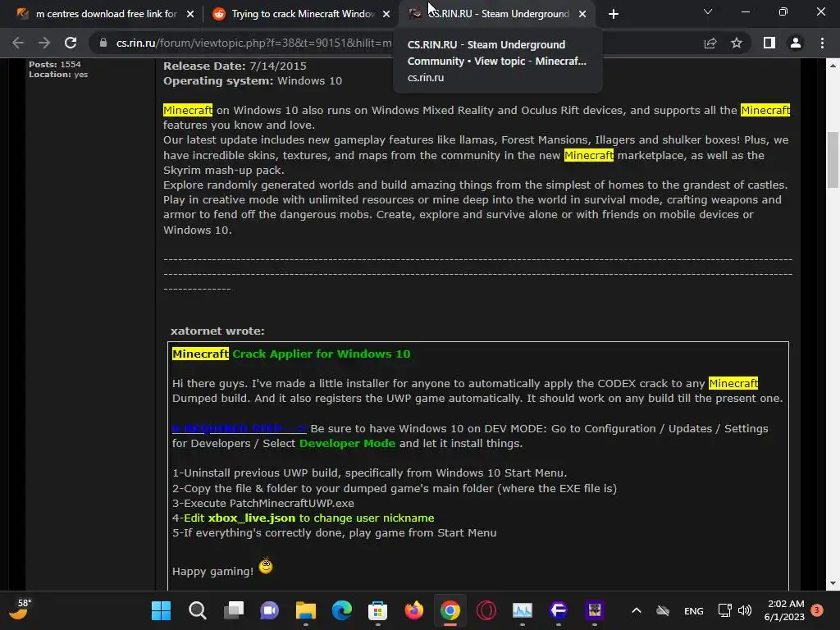The height and width of the screenshot is (630, 840).
Task: Click the 'Posts: 1554' user info
Action: click(55, 64)
